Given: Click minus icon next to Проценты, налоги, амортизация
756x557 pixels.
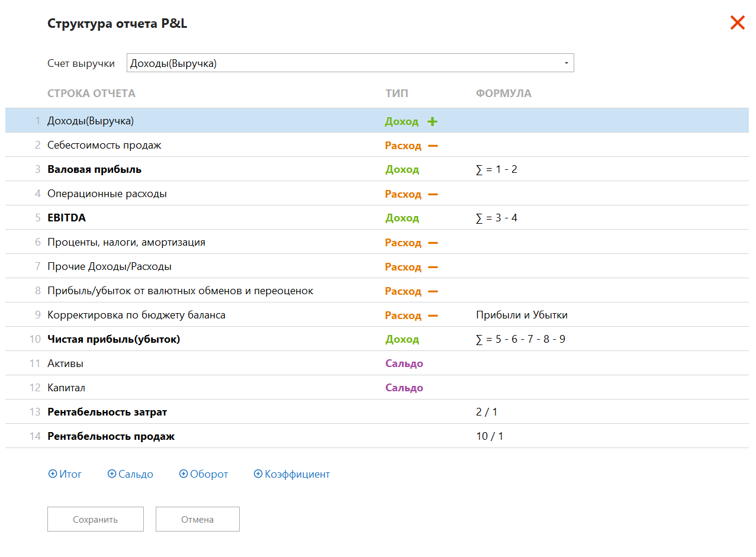Looking at the screenshot, I should [x=433, y=243].
